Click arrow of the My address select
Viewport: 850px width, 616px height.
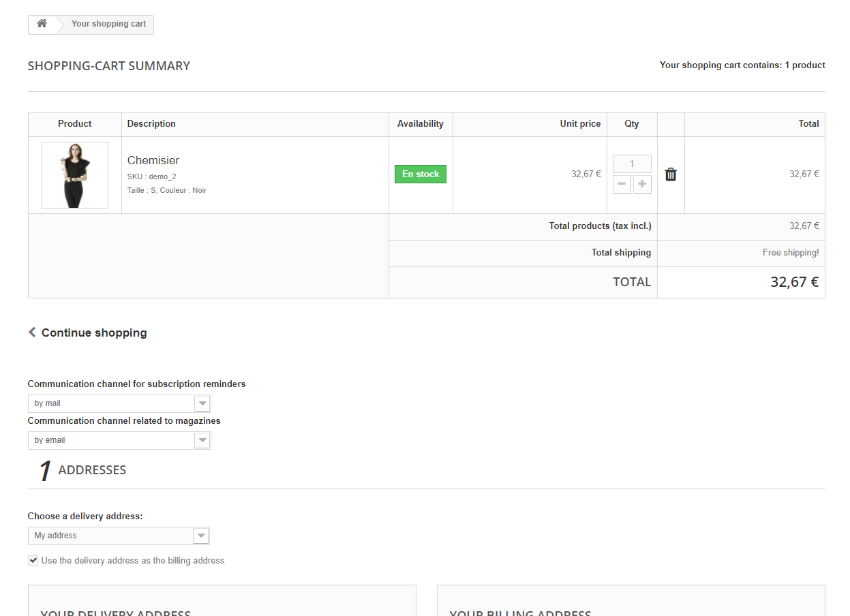click(200, 536)
